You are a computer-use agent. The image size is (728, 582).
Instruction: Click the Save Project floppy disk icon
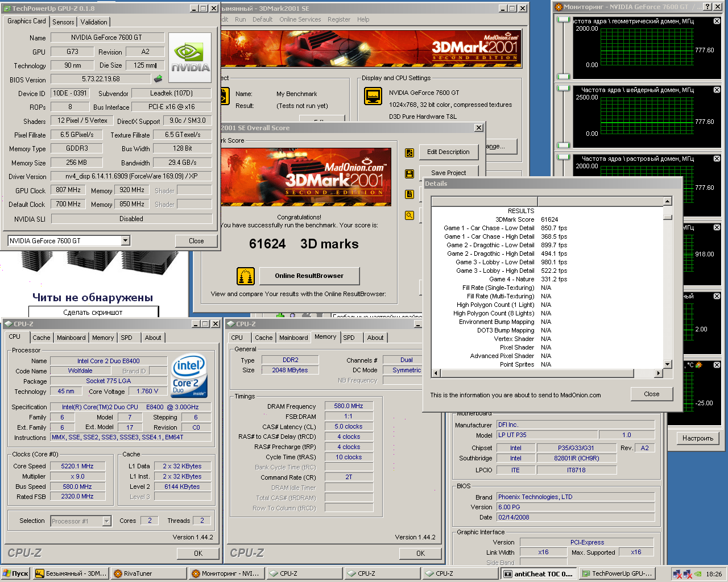[409, 173]
